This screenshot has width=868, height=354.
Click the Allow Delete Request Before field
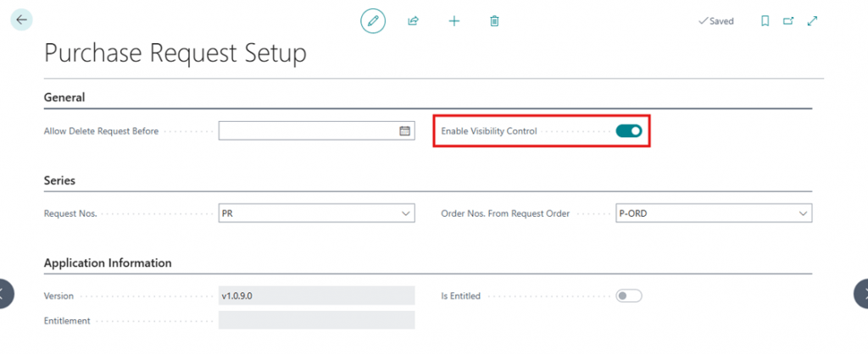tap(307, 131)
